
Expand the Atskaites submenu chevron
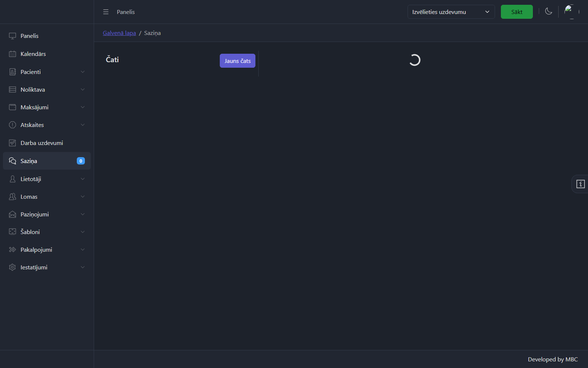83,125
